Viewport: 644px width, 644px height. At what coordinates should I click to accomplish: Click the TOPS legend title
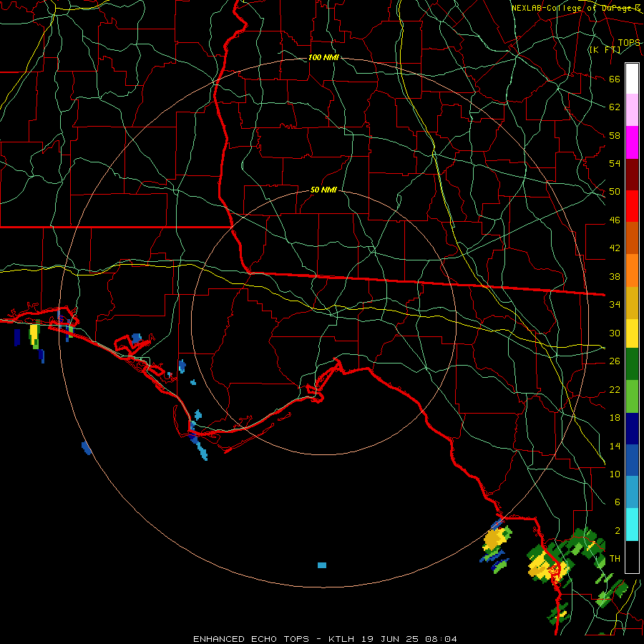coord(629,43)
